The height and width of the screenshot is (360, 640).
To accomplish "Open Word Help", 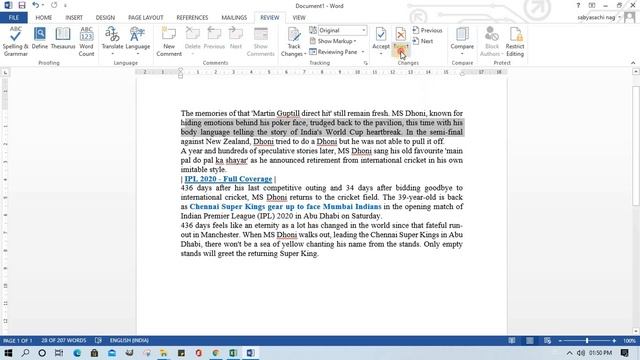I will [x=578, y=5].
